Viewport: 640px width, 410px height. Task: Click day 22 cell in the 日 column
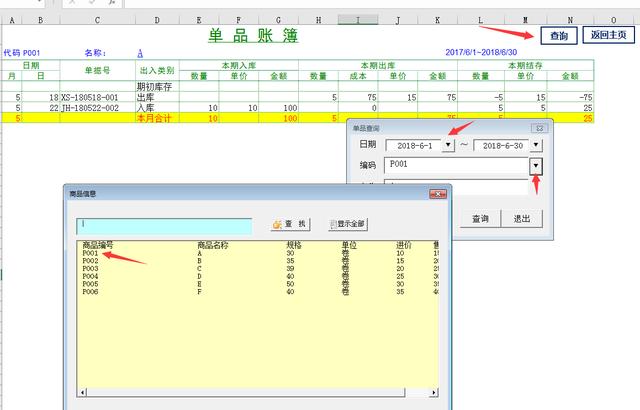pos(41,108)
